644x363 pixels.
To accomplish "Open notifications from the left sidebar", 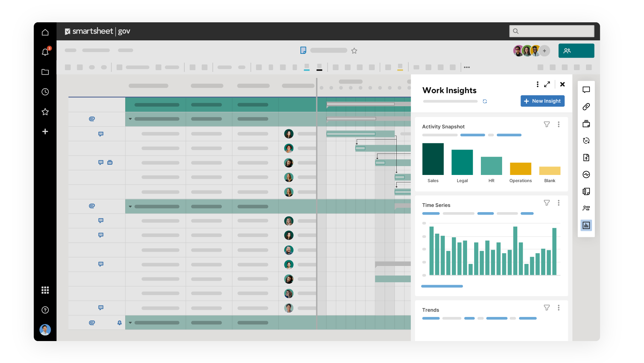I will (45, 52).
